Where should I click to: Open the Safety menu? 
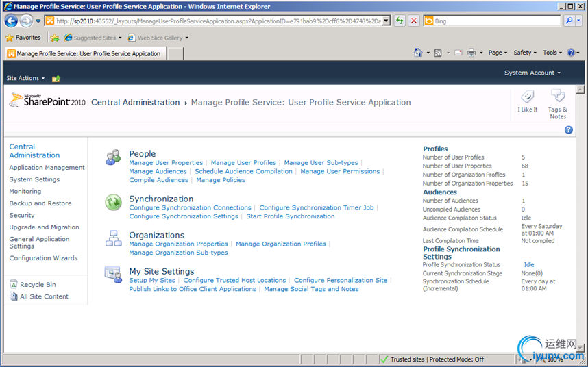tap(525, 53)
